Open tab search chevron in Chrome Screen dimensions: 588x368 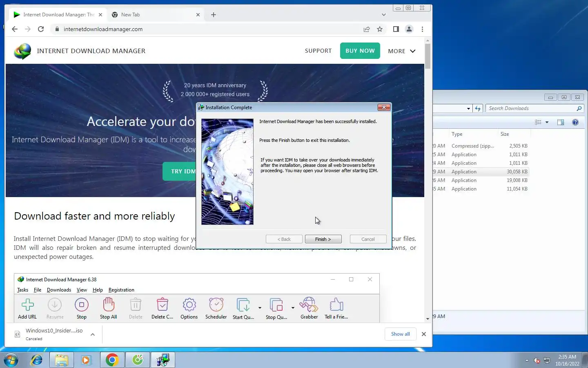383,15
